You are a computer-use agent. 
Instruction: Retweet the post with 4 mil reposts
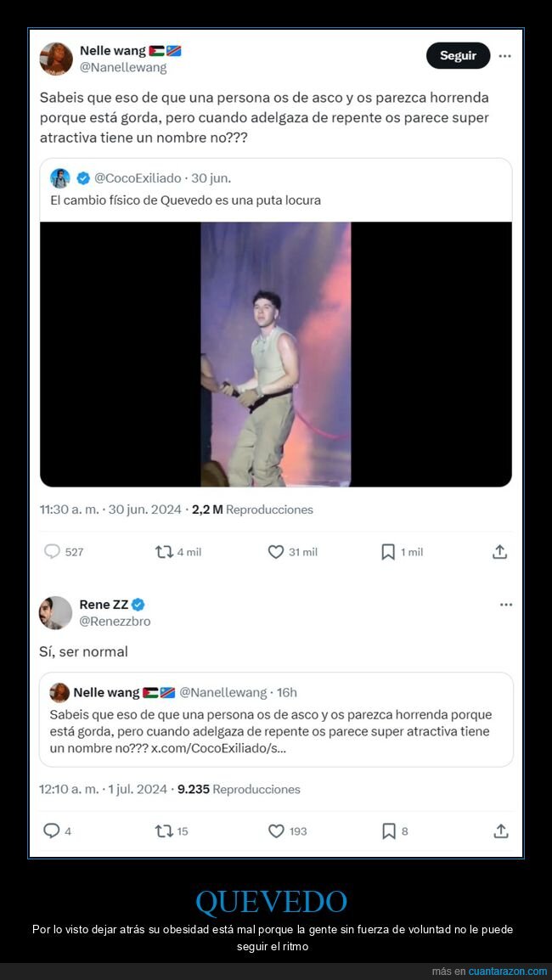(x=165, y=552)
